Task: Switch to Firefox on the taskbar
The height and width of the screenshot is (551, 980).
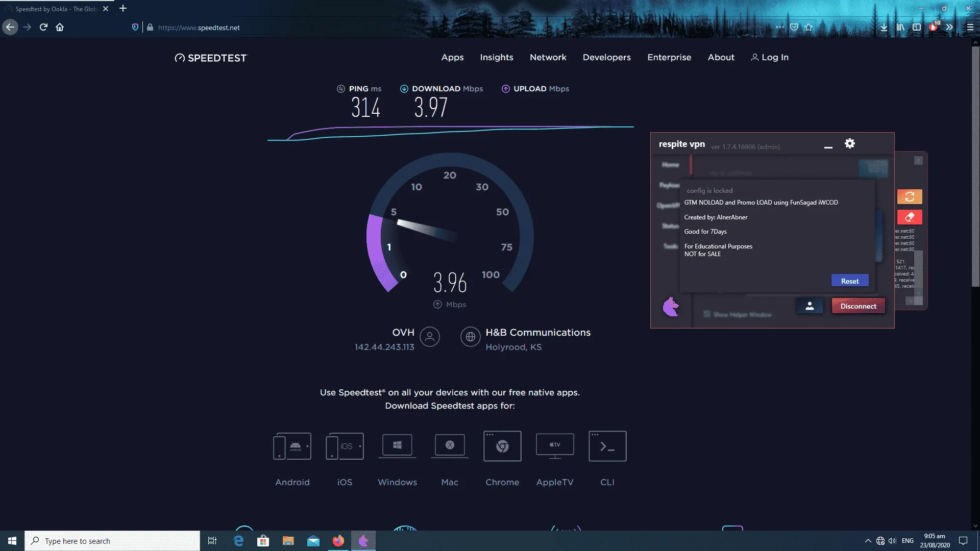Action: click(x=338, y=541)
